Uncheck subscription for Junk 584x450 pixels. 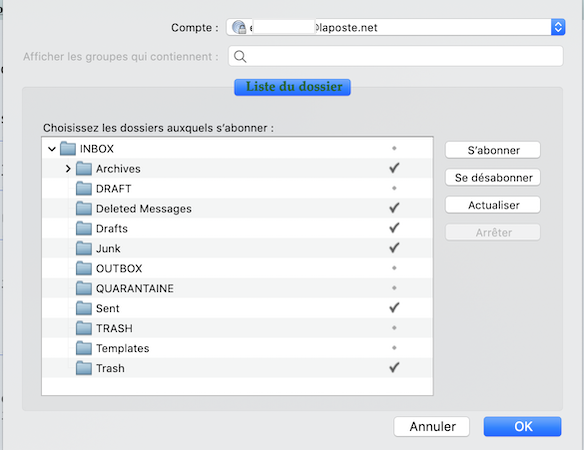pyautogui.click(x=394, y=248)
